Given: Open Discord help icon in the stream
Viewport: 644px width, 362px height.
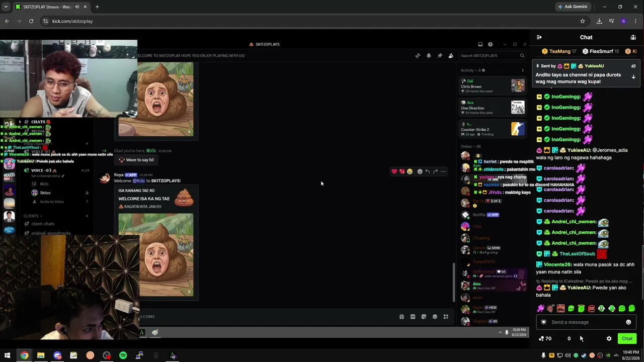Looking at the screenshot, I should 490,44.
